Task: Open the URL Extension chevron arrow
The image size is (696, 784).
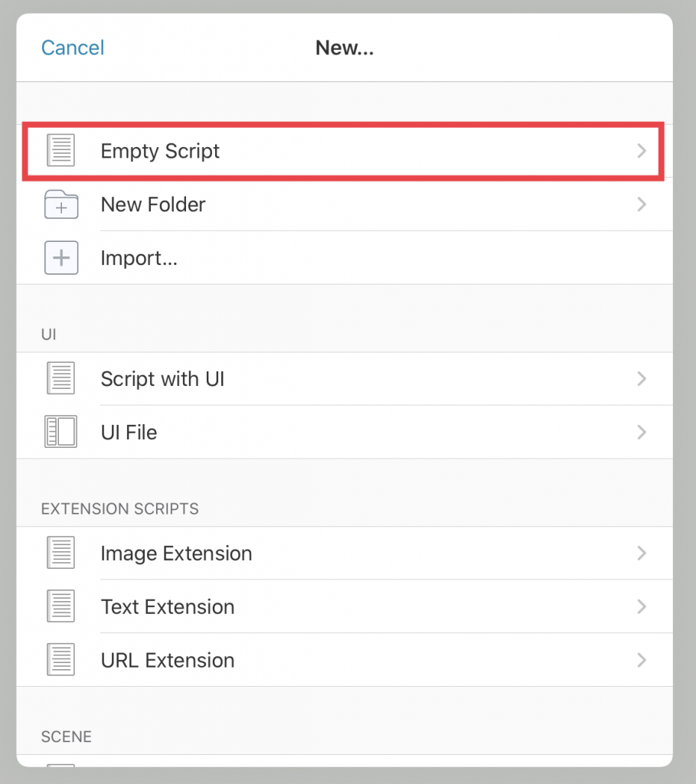Action: click(642, 660)
